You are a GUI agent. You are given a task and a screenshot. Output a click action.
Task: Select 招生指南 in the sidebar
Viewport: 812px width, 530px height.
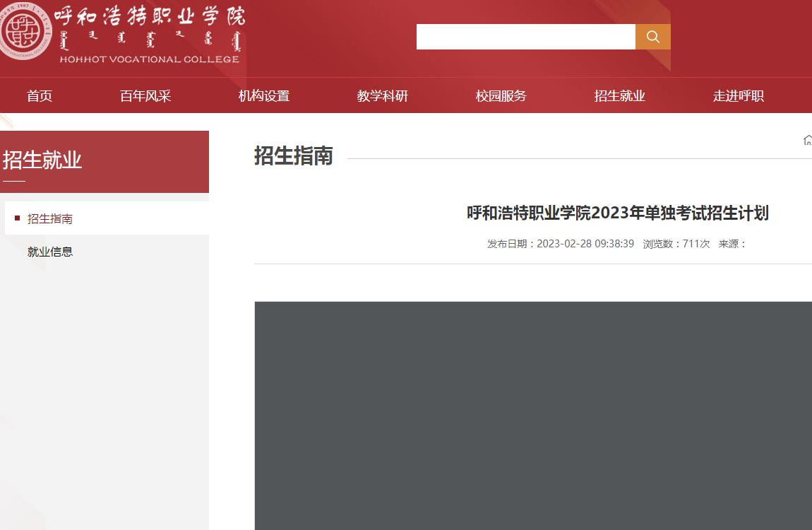coord(107,218)
